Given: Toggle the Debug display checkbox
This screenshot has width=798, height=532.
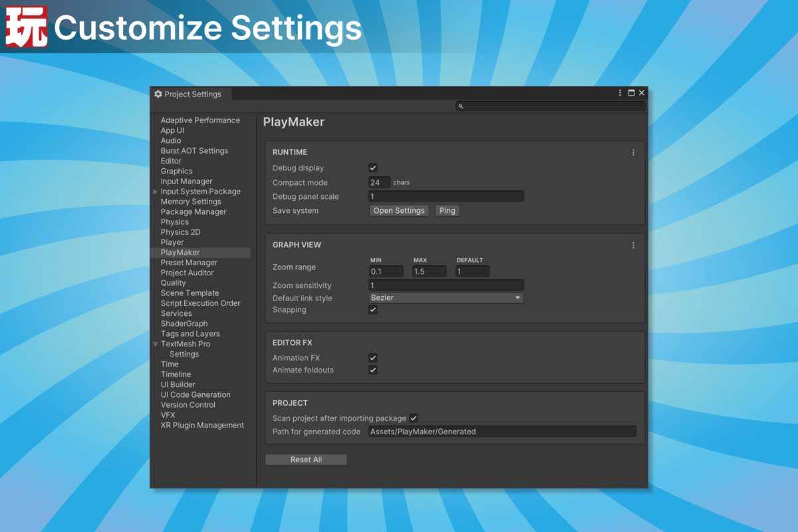Looking at the screenshot, I should 373,168.
